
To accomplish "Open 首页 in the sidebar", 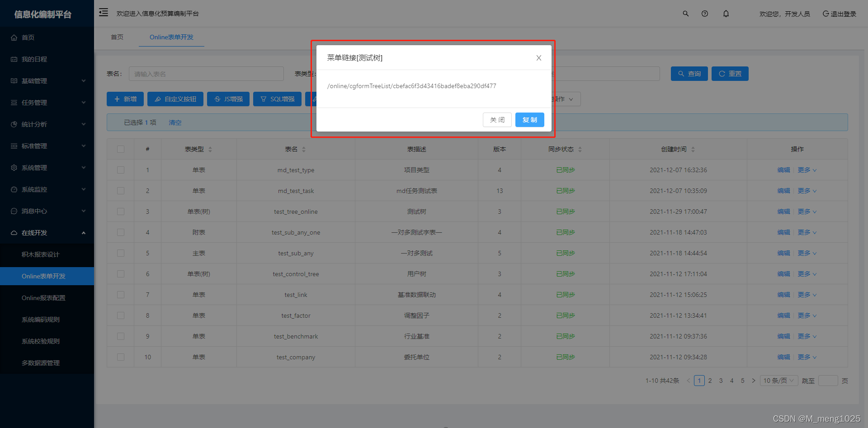I will pos(47,38).
